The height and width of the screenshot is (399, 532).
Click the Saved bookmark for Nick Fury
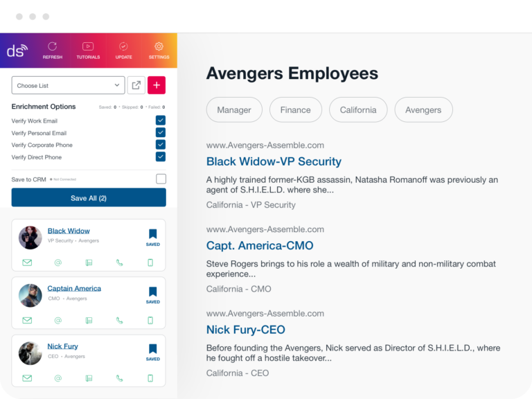click(x=152, y=353)
